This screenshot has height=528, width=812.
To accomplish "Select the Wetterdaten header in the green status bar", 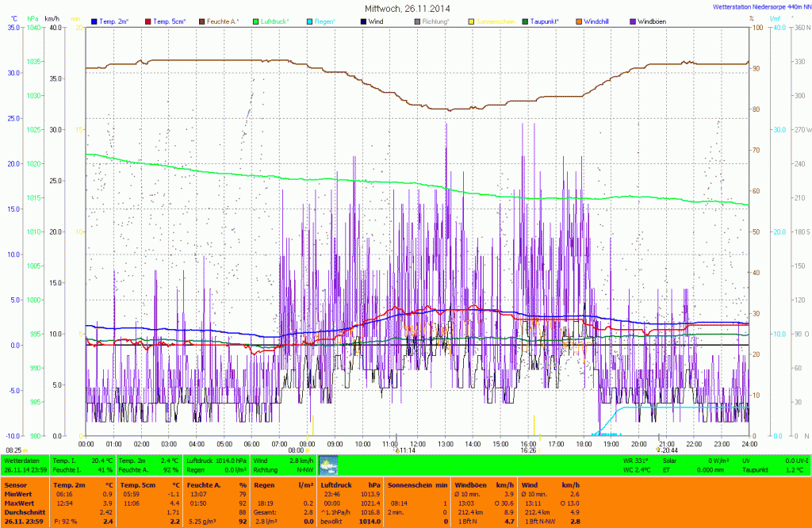I will [21, 460].
